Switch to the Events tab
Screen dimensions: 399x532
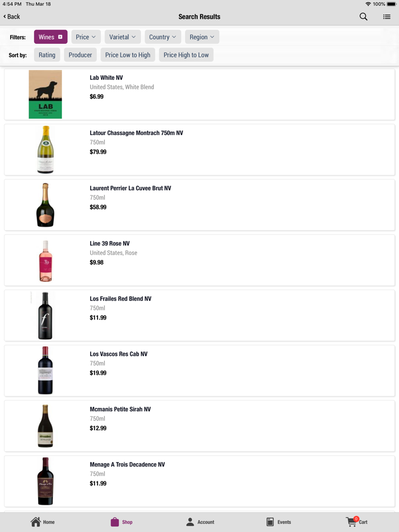pos(278,522)
